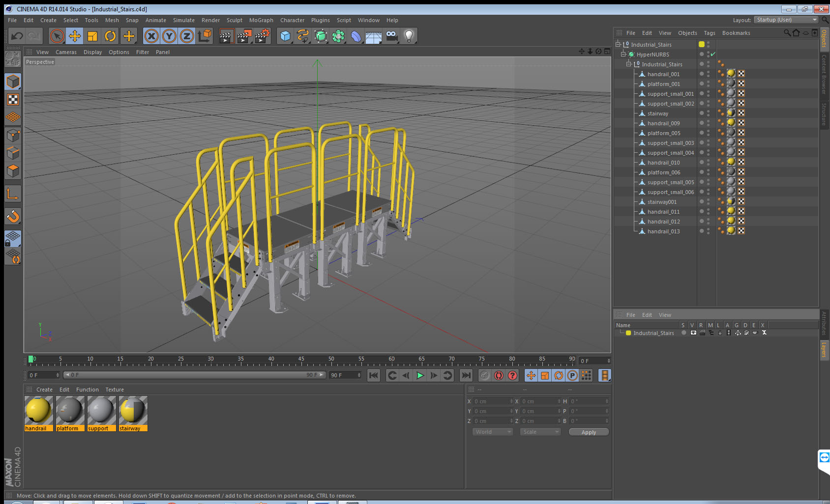Screen dimensions: 830x504
Task: Activate the Move tool in top toolbar
Action: point(75,36)
